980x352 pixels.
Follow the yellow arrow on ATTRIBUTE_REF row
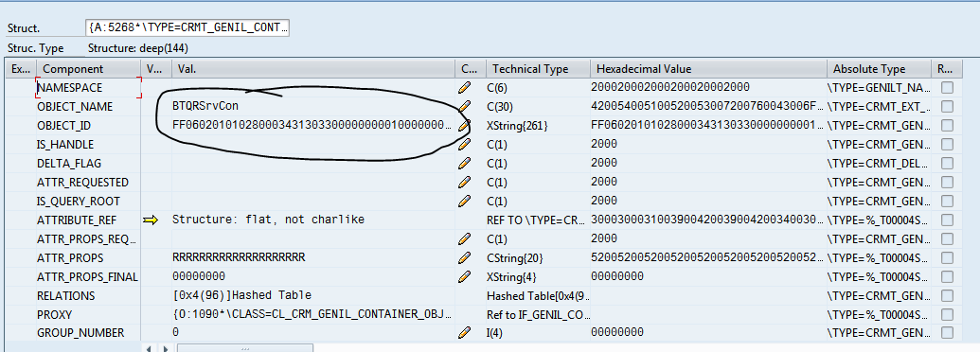point(151,220)
